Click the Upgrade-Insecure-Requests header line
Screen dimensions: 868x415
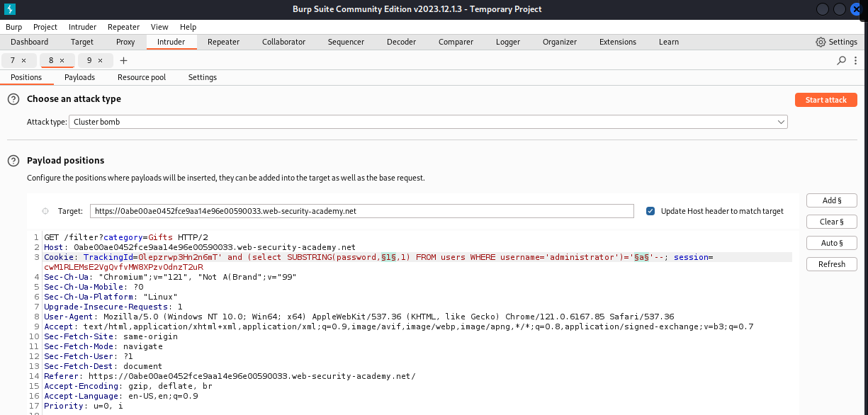[113, 307]
